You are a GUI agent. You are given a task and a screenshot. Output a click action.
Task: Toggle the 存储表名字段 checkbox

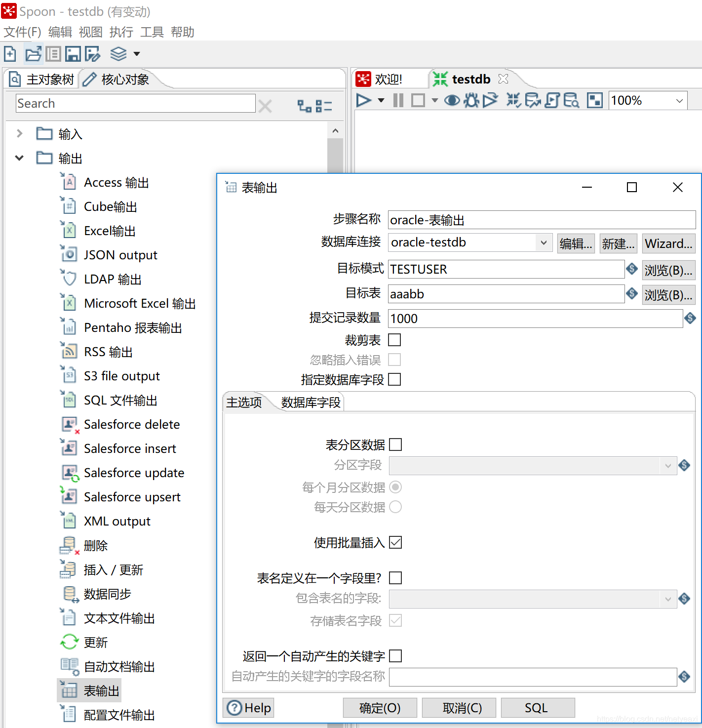point(395,620)
